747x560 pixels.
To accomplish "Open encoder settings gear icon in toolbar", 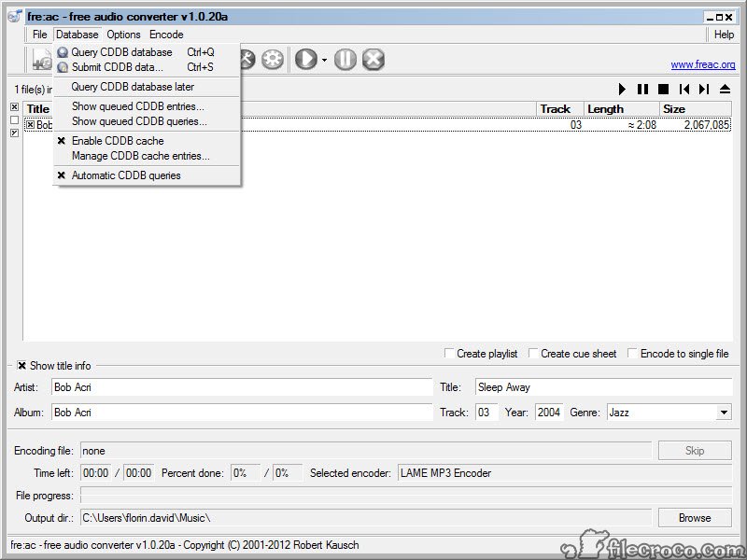I will click(x=273, y=60).
